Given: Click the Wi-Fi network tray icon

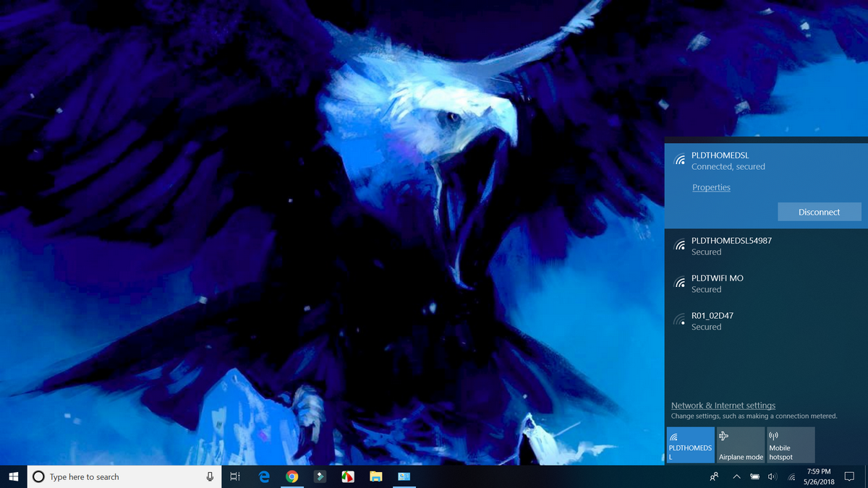Looking at the screenshot, I should pyautogui.click(x=791, y=476).
